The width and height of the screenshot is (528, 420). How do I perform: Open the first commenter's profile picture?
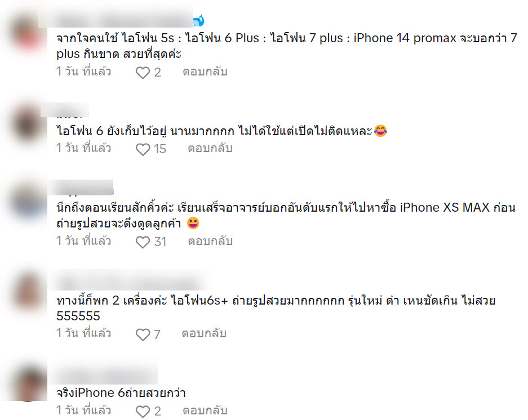[x=28, y=34]
